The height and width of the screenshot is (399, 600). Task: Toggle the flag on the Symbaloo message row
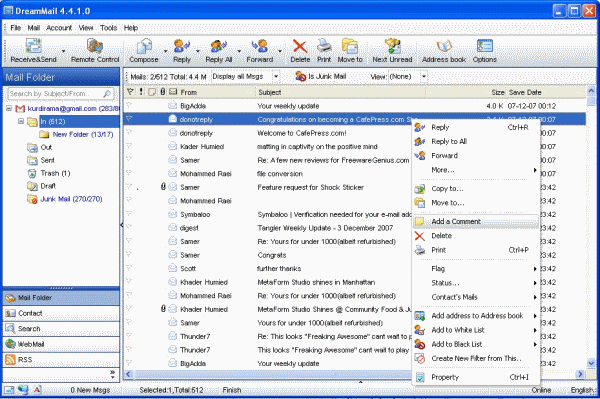[x=129, y=213]
